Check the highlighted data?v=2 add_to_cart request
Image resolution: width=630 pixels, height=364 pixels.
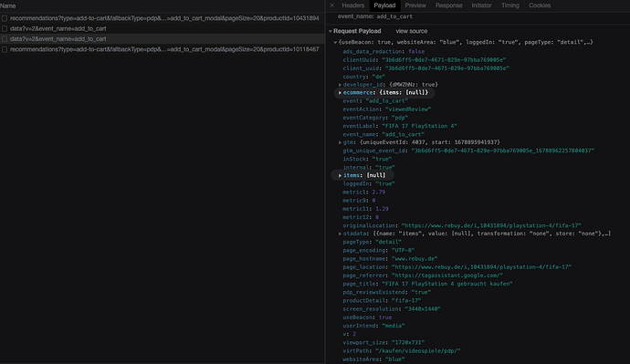pyautogui.click(x=5, y=39)
